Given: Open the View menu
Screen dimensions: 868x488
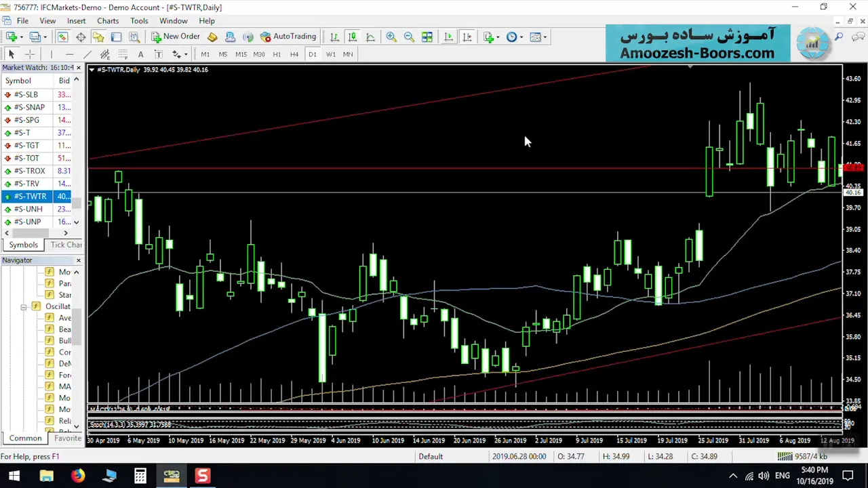Looking at the screenshot, I should (47, 20).
